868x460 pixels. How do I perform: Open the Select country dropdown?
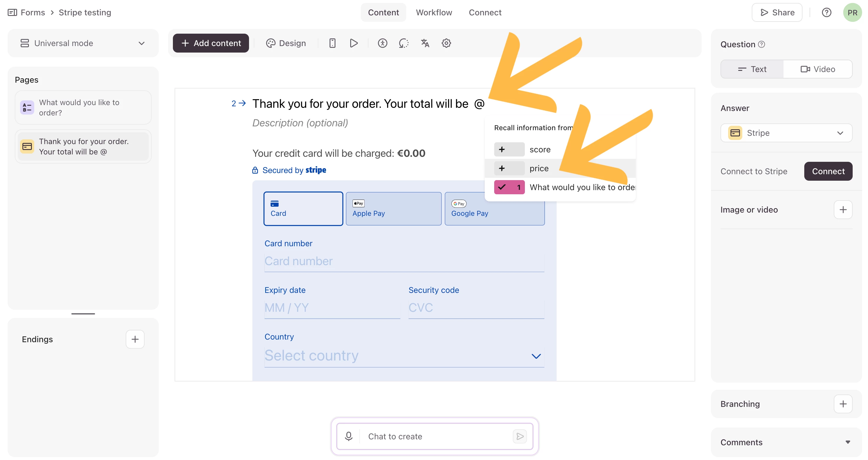404,356
